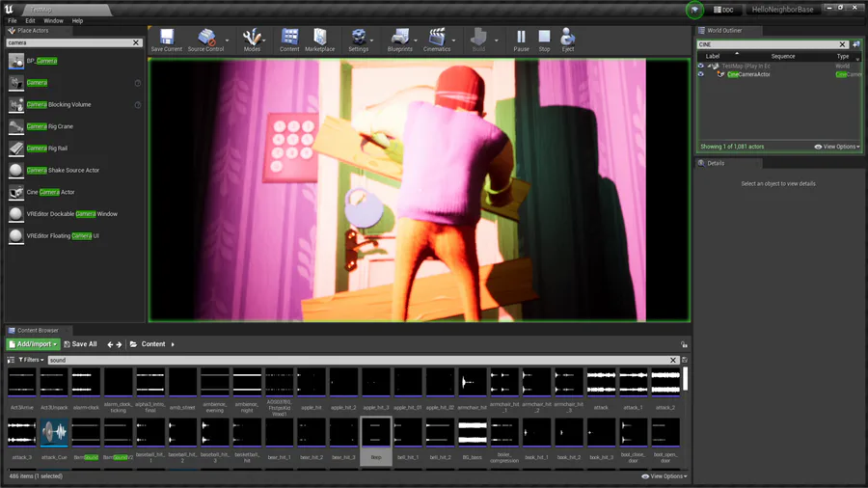The height and width of the screenshot is (488, 868).
Task: Select the Content Browser tab
Action: (x=37, y=330)
